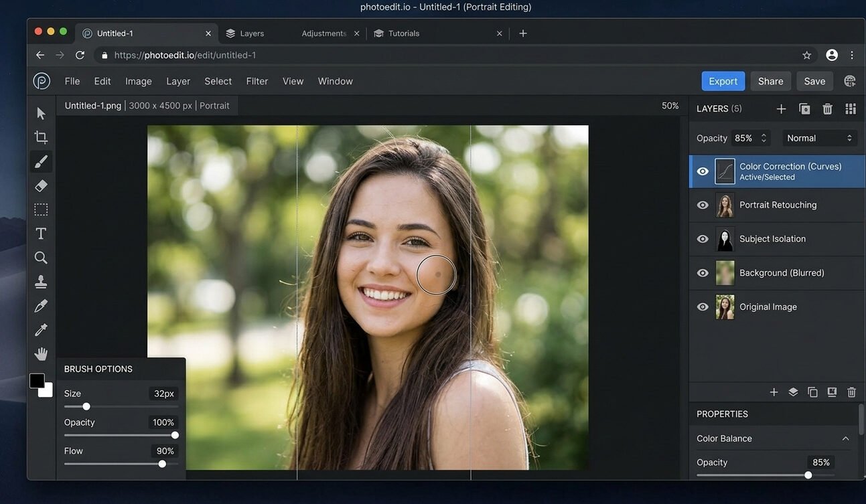
Task: Hide the Portrait Retouching layer
Action: tap(703, 205)
